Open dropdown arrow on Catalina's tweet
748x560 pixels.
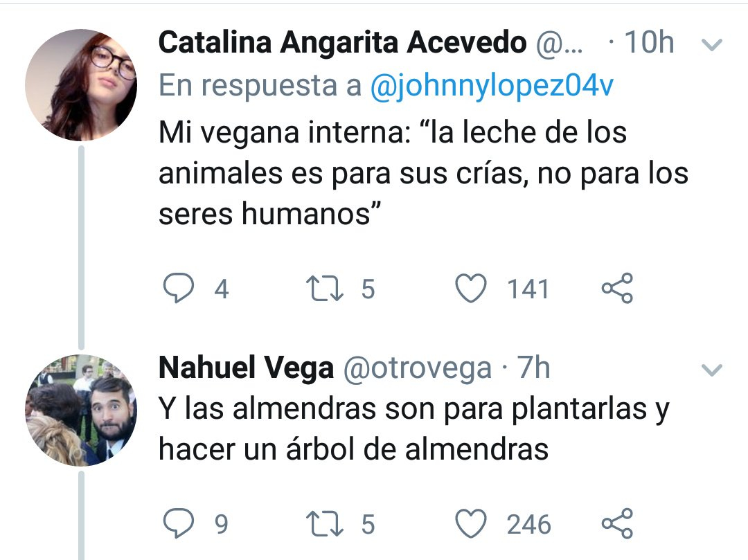click(x=711, y=46)
